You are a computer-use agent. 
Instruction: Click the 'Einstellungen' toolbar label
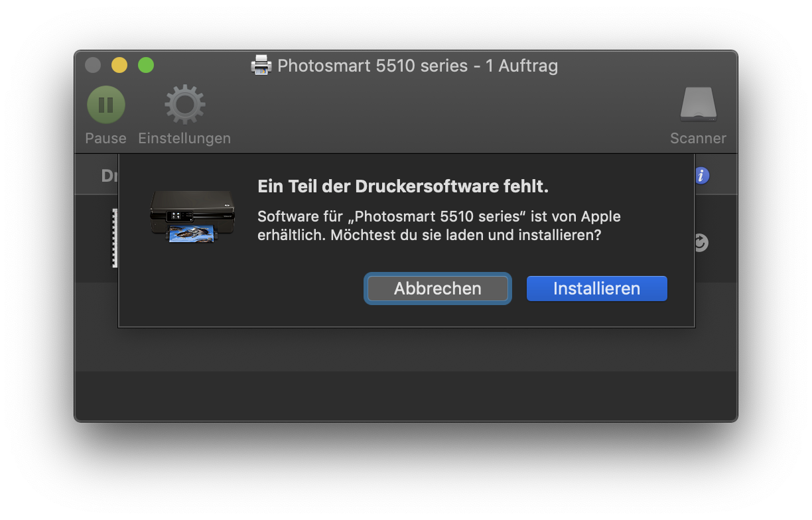coord(184,138)
